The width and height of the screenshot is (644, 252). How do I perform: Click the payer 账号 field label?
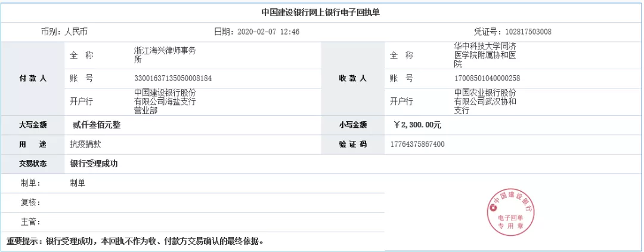point(81,78)
